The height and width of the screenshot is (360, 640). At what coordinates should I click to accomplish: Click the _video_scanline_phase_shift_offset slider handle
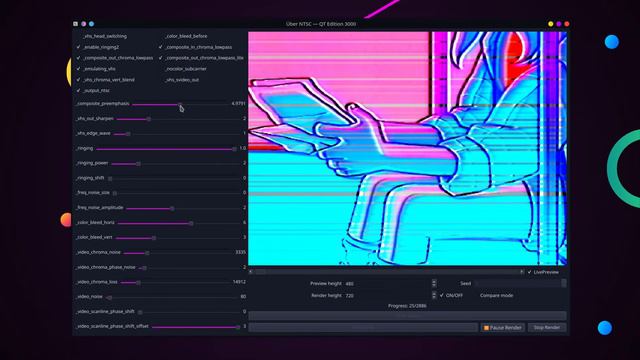tap(238, 327)
